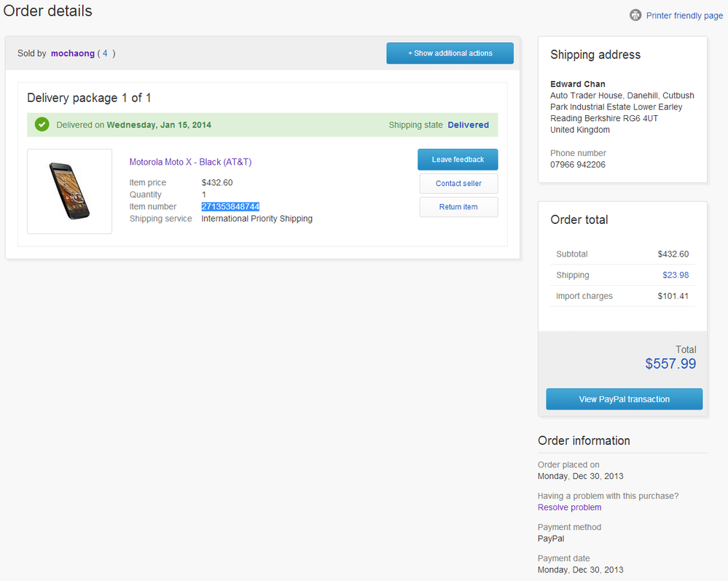Click the seller feedback score 4
This screenshot has width=728, height=581.
[x=105, y=53]
